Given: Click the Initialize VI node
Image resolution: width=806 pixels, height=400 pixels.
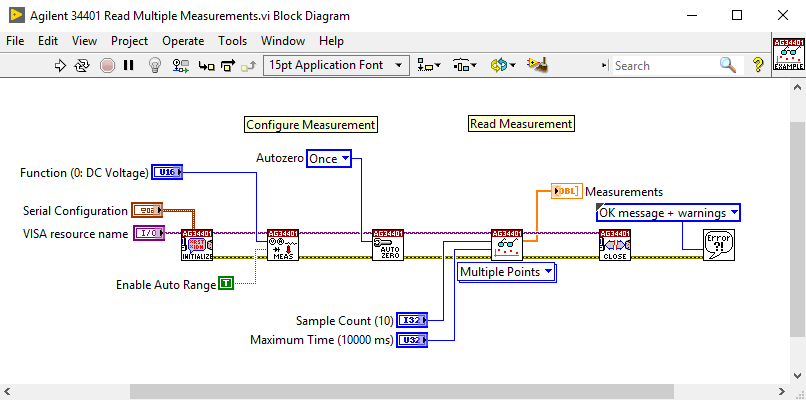Looking at the screenshot, I should click(x=197, y=245).
